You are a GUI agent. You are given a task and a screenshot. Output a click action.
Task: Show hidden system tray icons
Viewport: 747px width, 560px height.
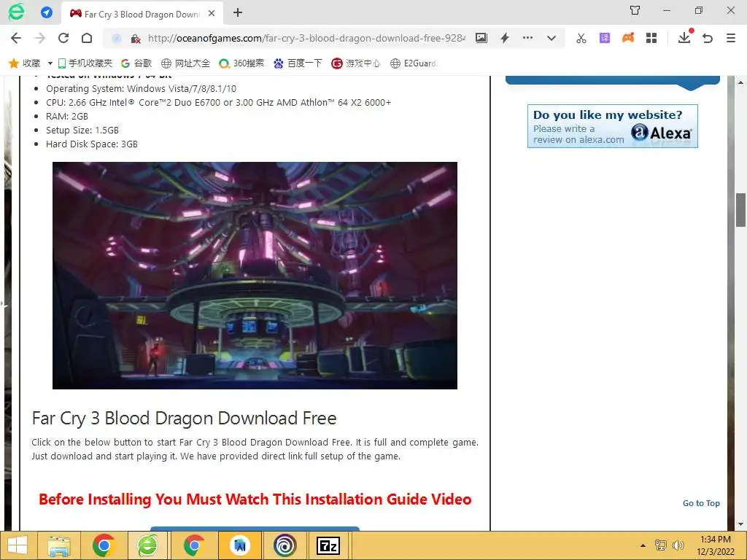pyautogui.click(x=643, y=545)
